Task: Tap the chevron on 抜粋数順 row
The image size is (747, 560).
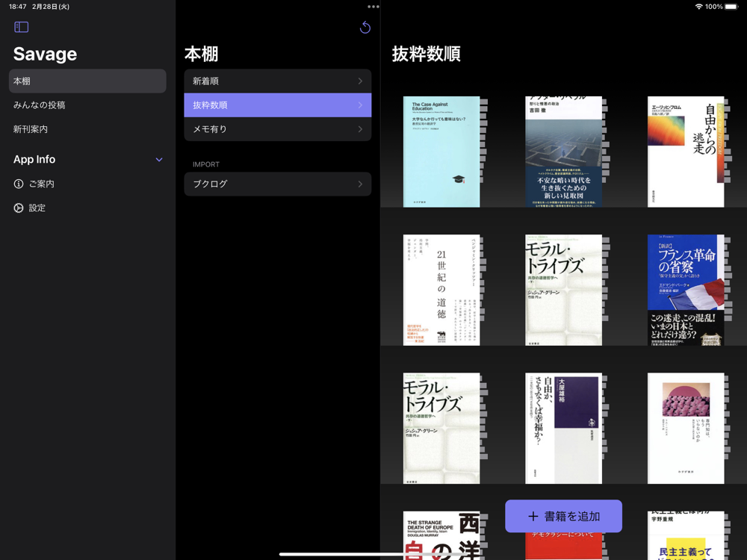Action: (360, 105)
